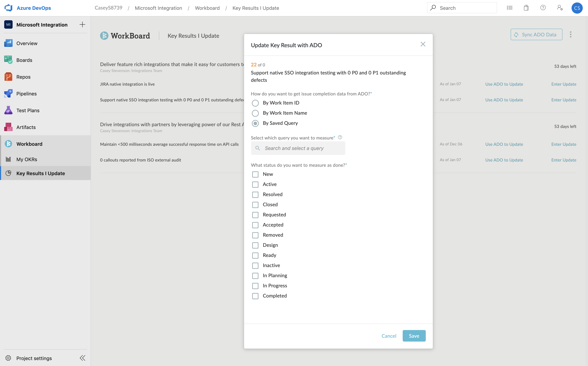The image size is (588, 366).
Task: Click the Azure DevOps logo icon
Action: (8, 8)
